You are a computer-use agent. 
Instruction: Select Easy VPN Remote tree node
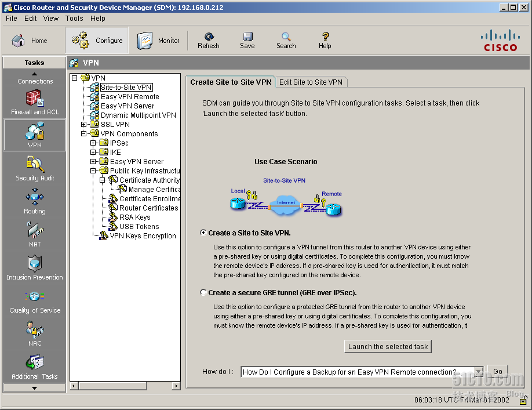[130, 97]
